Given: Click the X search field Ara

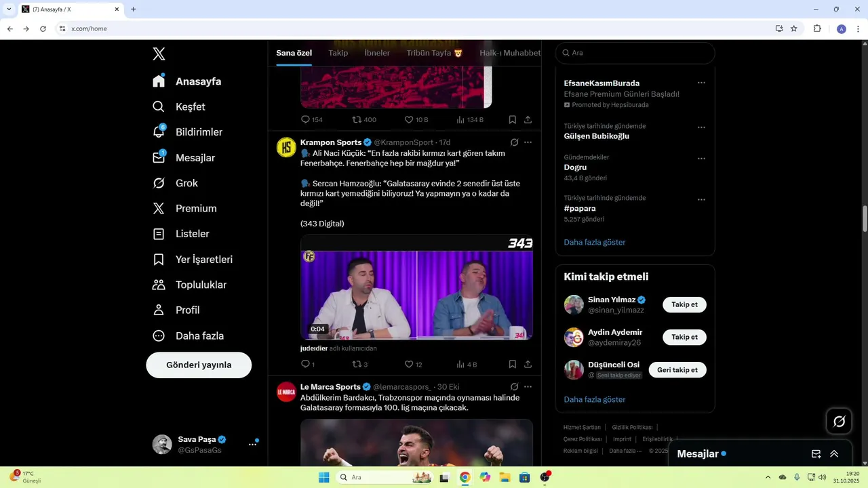Looking at the screenshot, I should pos(635,53).
